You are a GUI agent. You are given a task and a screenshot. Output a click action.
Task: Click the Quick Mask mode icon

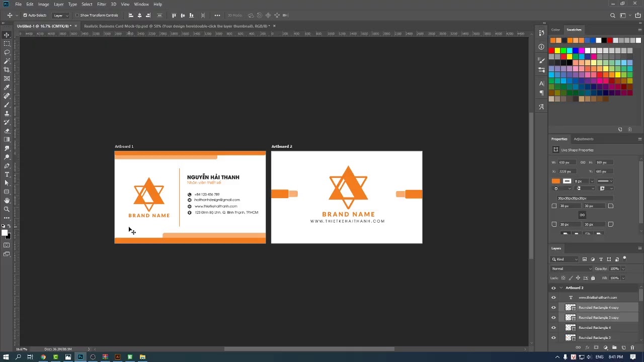pos(7,245)
